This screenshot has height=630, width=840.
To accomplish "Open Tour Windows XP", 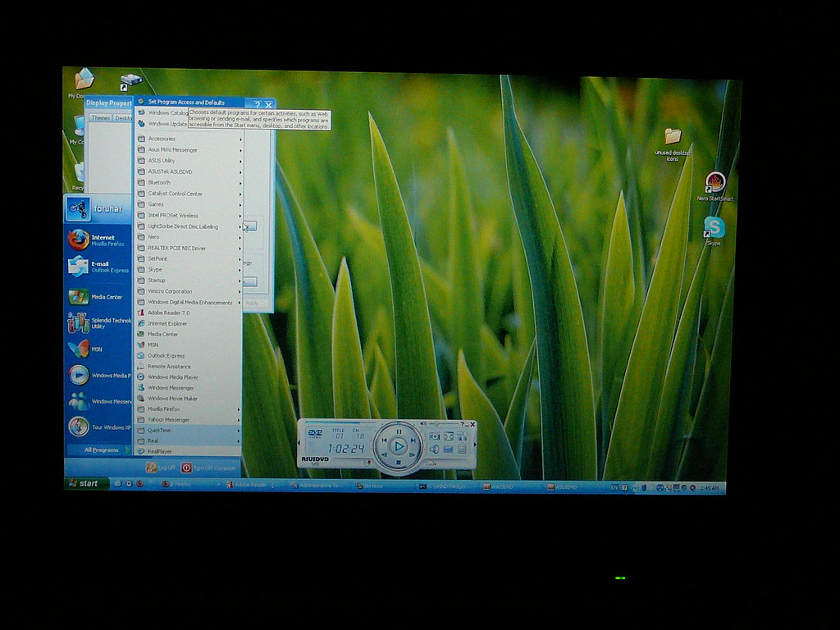I will [99, 427].
